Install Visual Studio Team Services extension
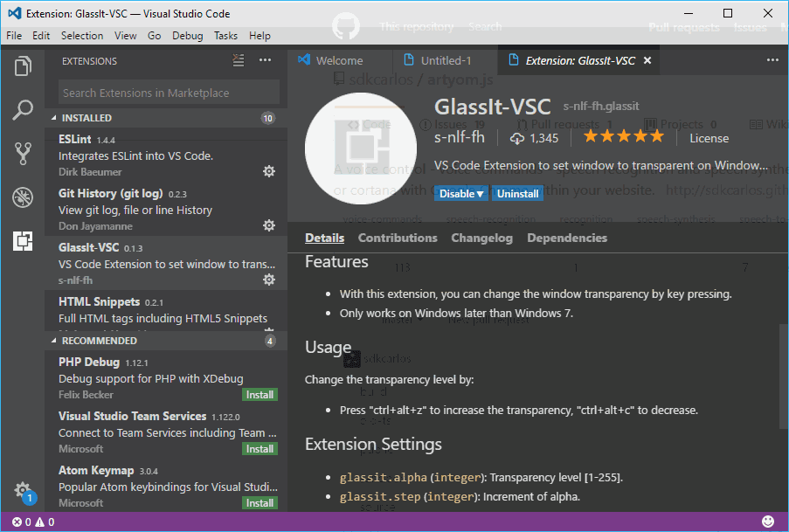789x532 pixels. coord(260,448)
